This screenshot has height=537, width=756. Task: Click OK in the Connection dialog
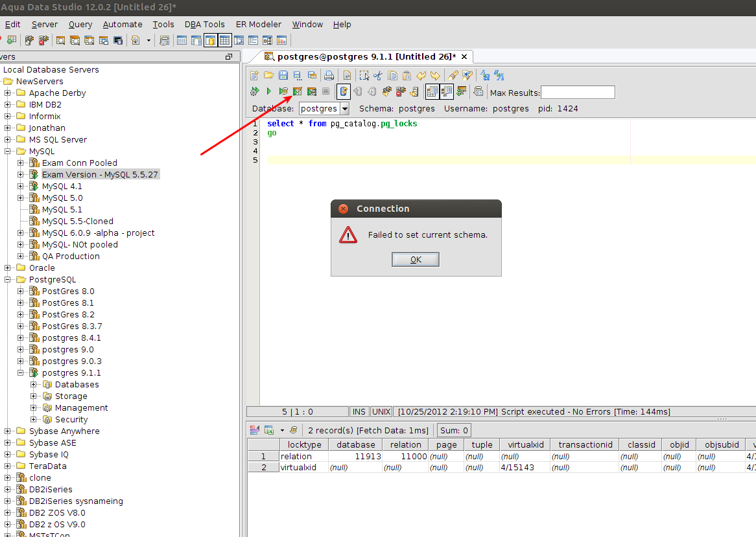416,260
